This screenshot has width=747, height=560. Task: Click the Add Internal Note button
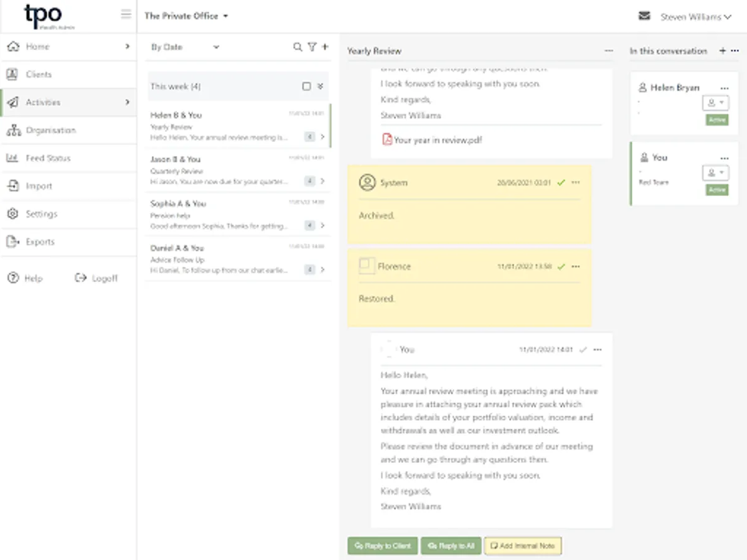click(523, 546)
